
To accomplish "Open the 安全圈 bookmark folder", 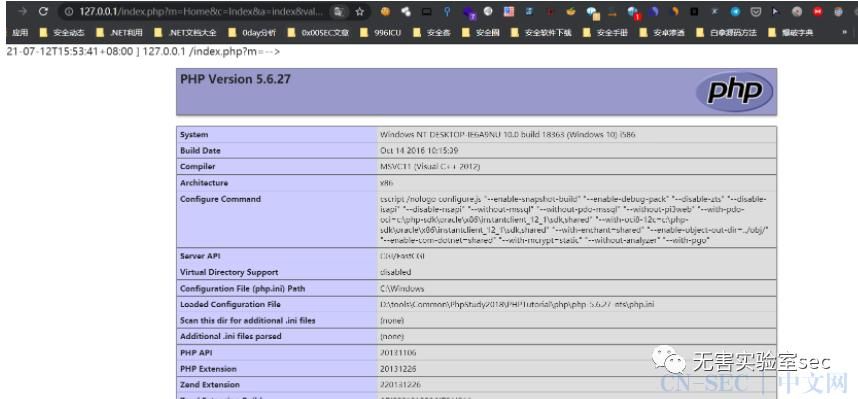I will (x=480, y=33).
